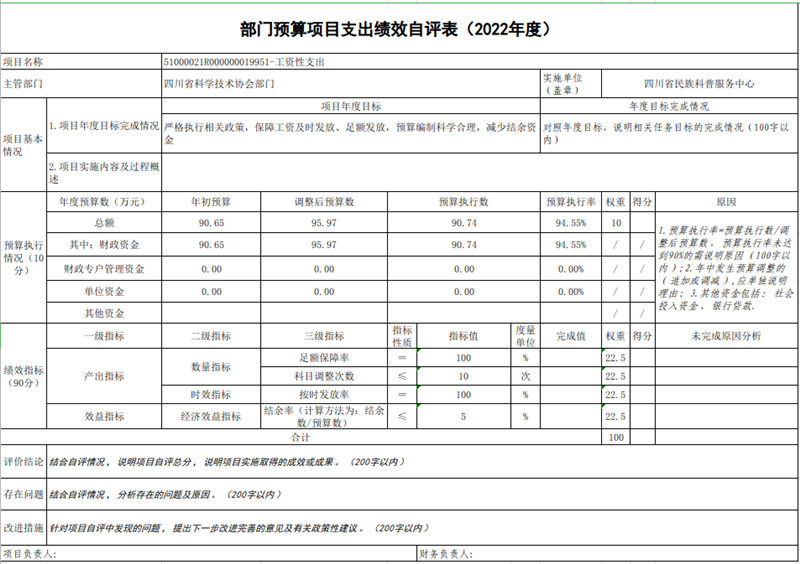Select total 100 in the 合计 row

tap(616, 437)
